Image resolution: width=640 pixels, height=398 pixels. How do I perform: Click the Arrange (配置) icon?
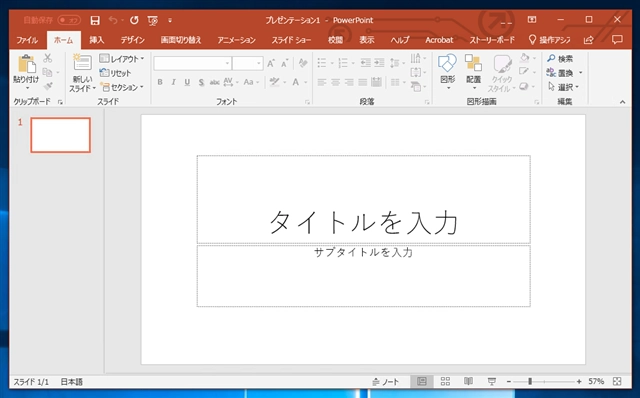point(473,63)
